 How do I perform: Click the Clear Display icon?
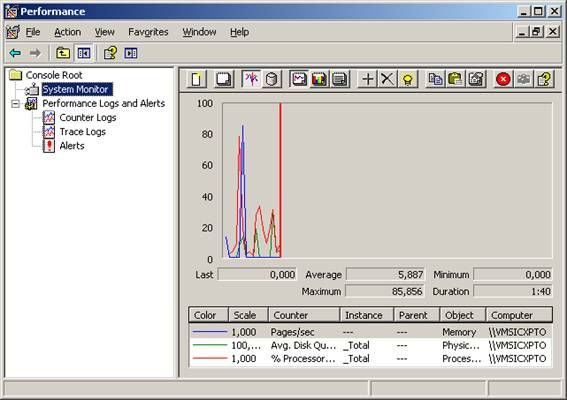(x=223, y=79)
